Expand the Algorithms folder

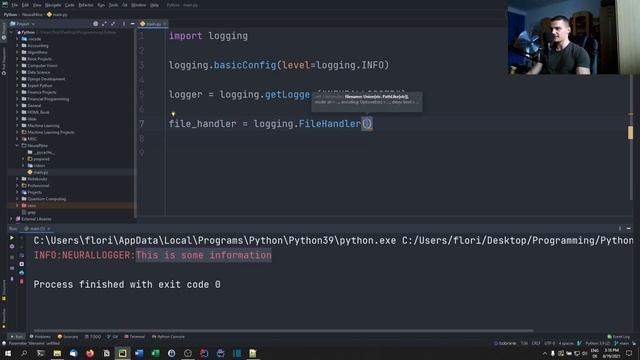coord(18,52)
